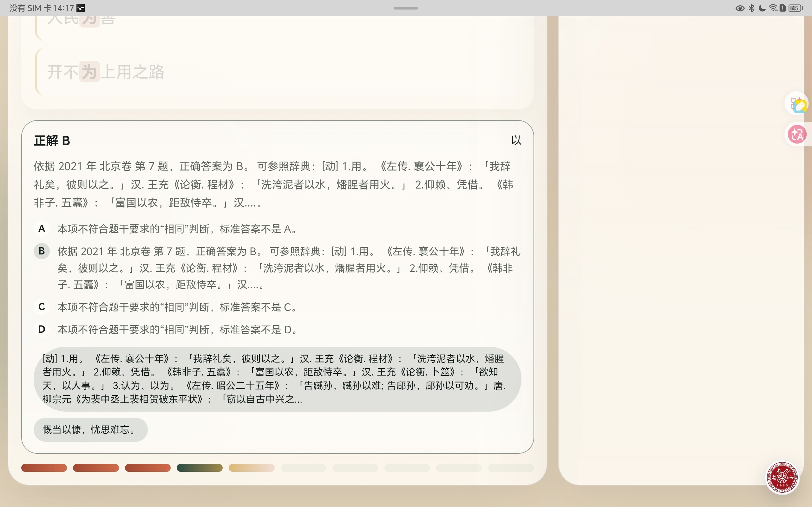Screen dimensions: 812x507
Task: Tap the moon do-not-disturb icon
Action: 762,8
